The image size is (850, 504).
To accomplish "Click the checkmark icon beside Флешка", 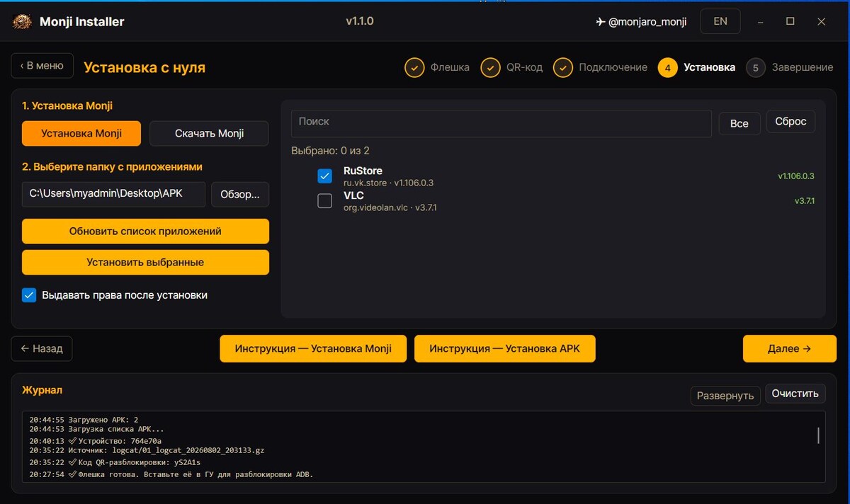I will (x=414, y=67).
